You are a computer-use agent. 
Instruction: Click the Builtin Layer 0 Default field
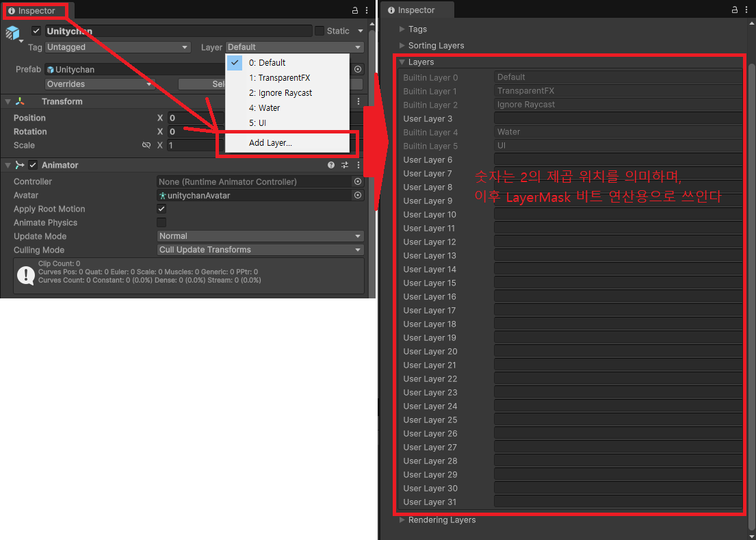tap(618, 77)
